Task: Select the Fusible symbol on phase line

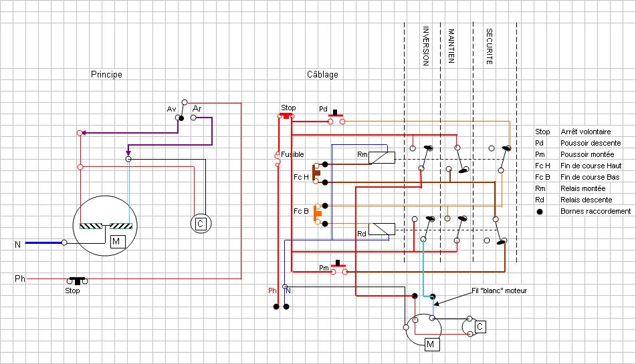Action: coord(278,159)
